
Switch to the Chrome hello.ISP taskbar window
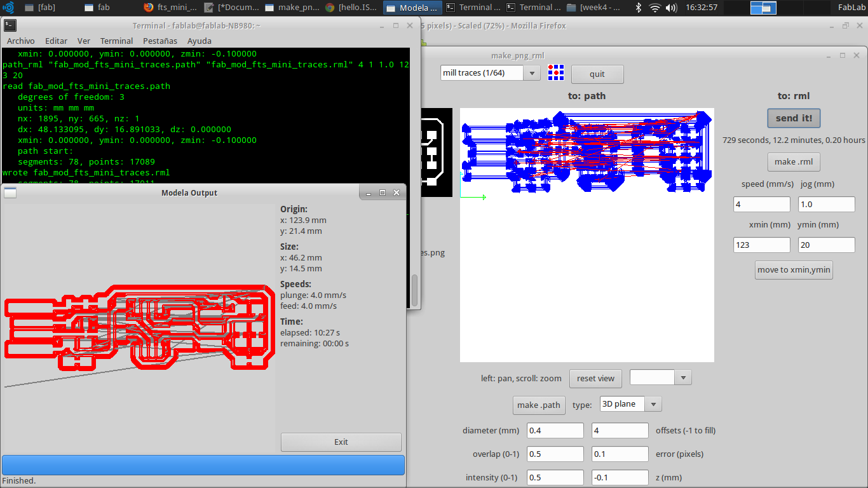tap(351, 8)
